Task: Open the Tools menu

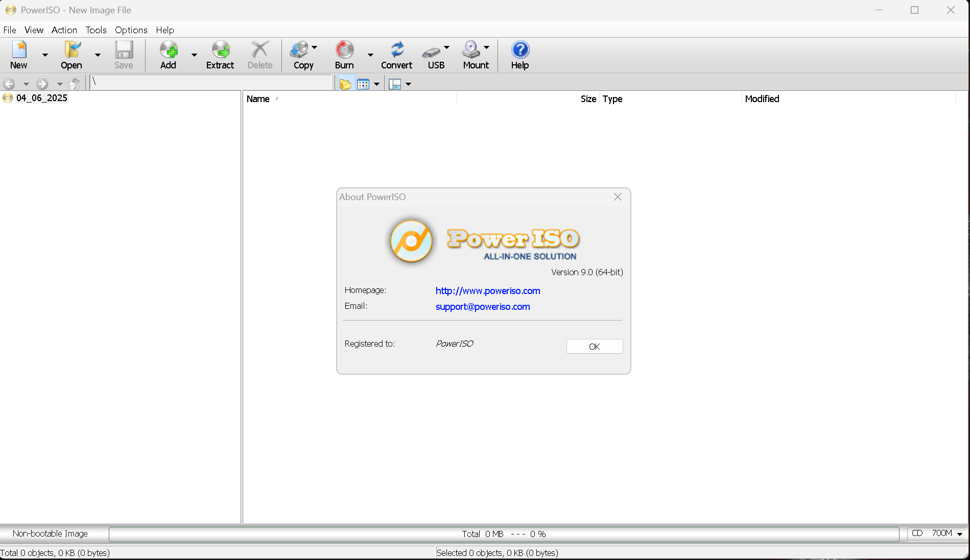Action: (x=96, y=30)
